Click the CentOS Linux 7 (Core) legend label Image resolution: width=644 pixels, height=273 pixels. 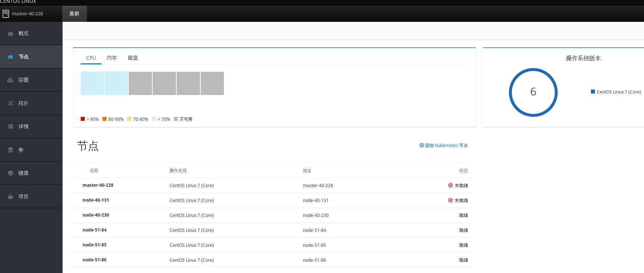[619, 92]
